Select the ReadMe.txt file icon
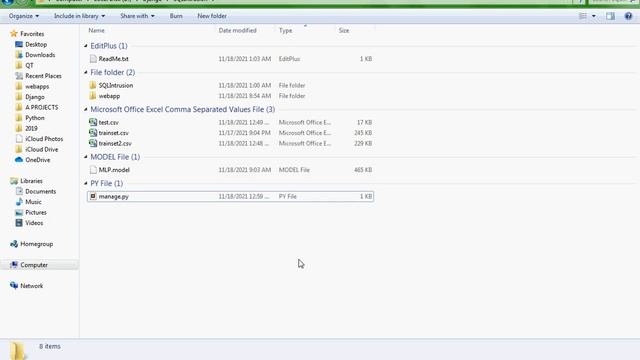This screenshot has width=640, height=360. [93, 59]
